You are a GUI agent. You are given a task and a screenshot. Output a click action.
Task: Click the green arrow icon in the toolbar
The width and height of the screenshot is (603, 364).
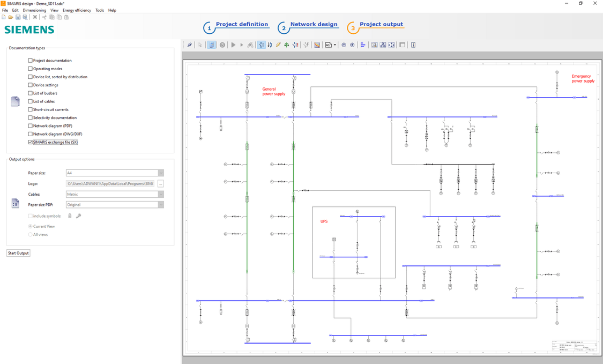point(286,44)
